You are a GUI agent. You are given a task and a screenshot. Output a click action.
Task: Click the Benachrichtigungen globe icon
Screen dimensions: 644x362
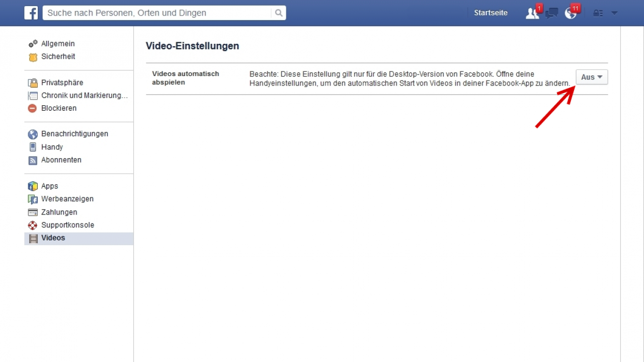[x=33, y=134]
